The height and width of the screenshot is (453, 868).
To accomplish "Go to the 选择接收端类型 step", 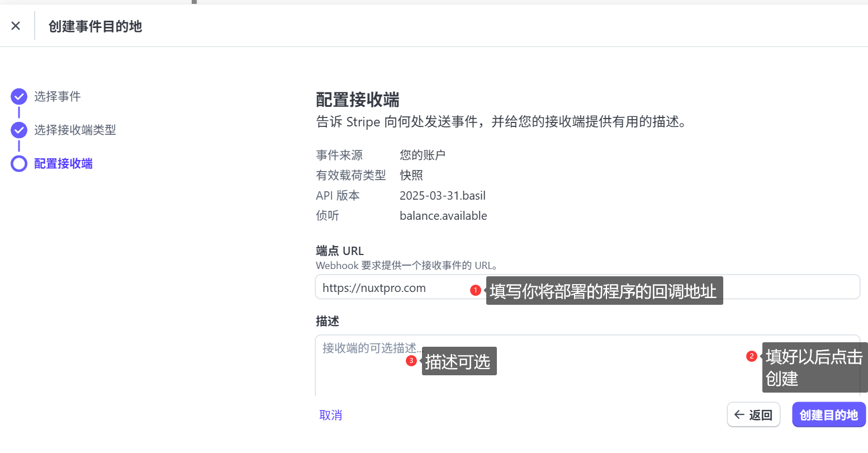I will click(75, 130).
